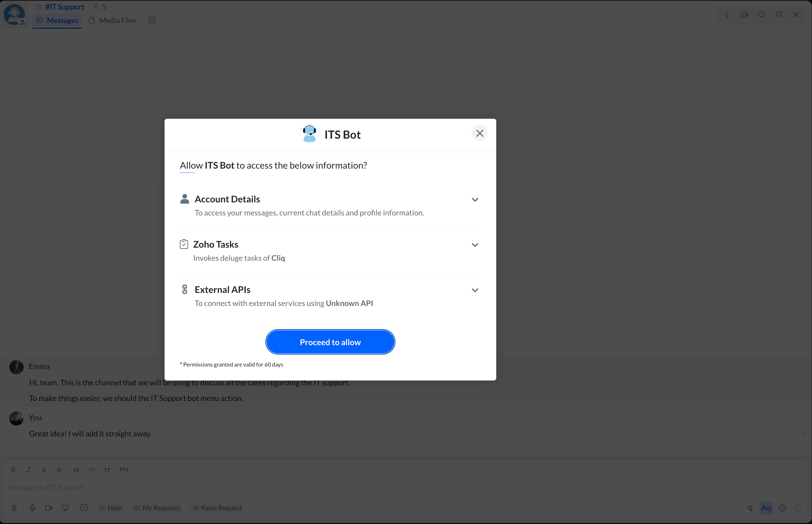Open the meeting video dropdown icon in header
Viewport: 812px width, 524px height.
pos(744,14)
